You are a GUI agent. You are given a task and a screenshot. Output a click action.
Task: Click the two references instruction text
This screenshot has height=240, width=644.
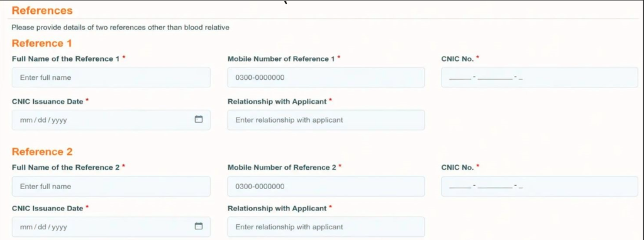pyautogui.click(x=120, y=28)
